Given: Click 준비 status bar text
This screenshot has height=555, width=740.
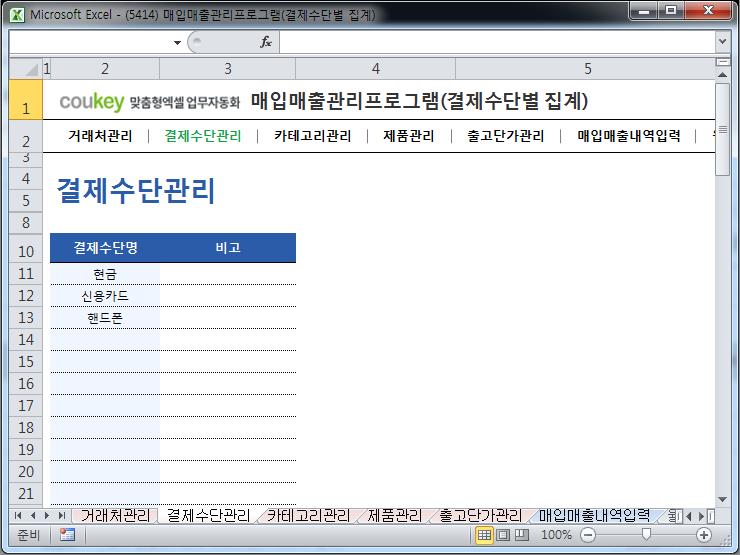Looking at the screenshot, I should click(28, 535).
